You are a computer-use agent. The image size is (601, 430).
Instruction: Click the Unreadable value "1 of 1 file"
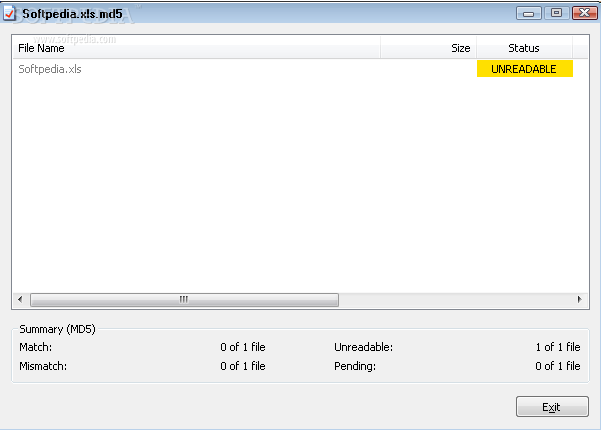[x=558, y=347]
